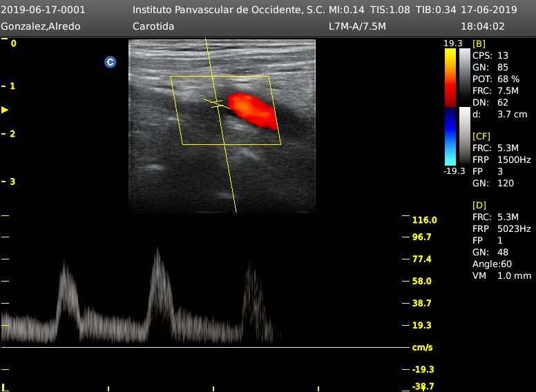Click the Doppler FP 1 value
Screen dimensions: 536x392
(488, 240)
